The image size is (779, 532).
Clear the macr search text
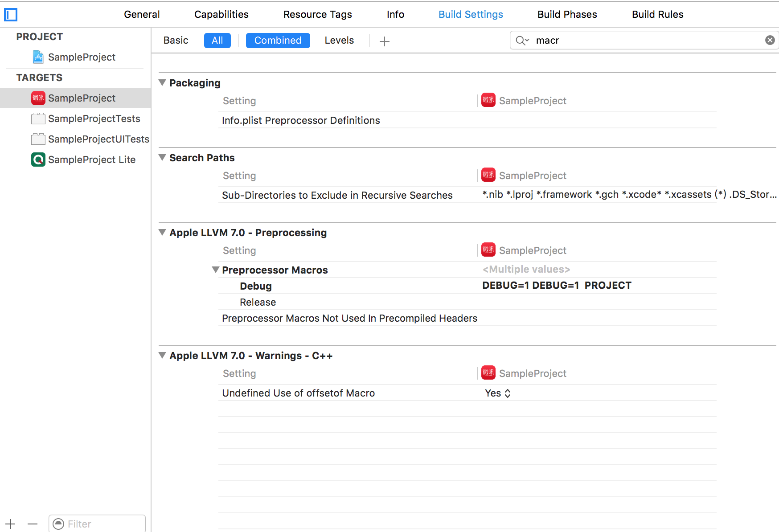click(x=770, y=40)
